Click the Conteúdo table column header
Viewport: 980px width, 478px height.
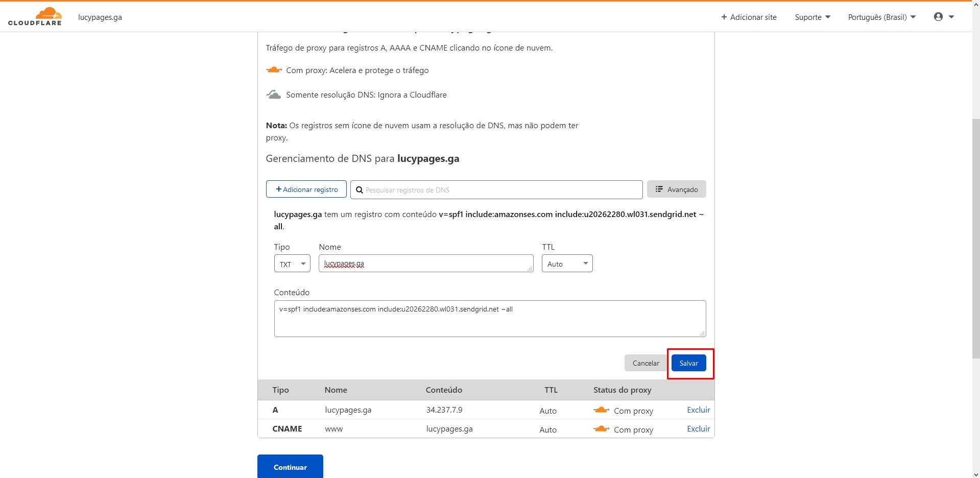click(444, 390)
